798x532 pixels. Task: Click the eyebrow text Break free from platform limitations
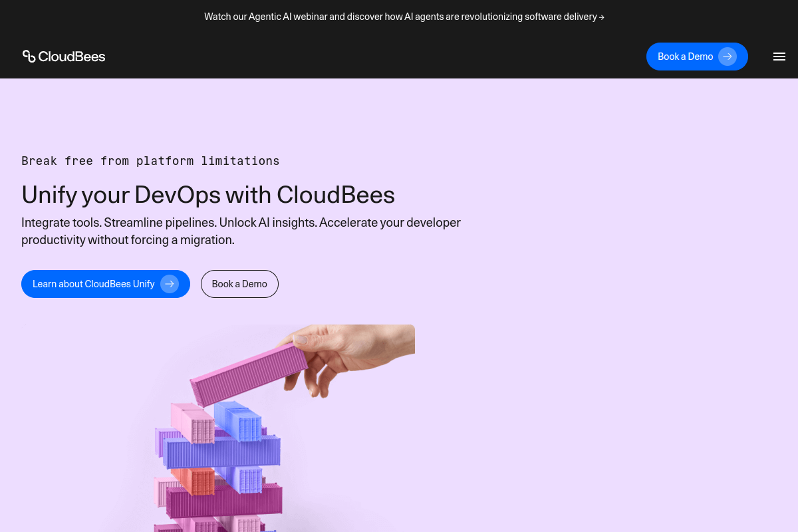(x=150, y=160)
